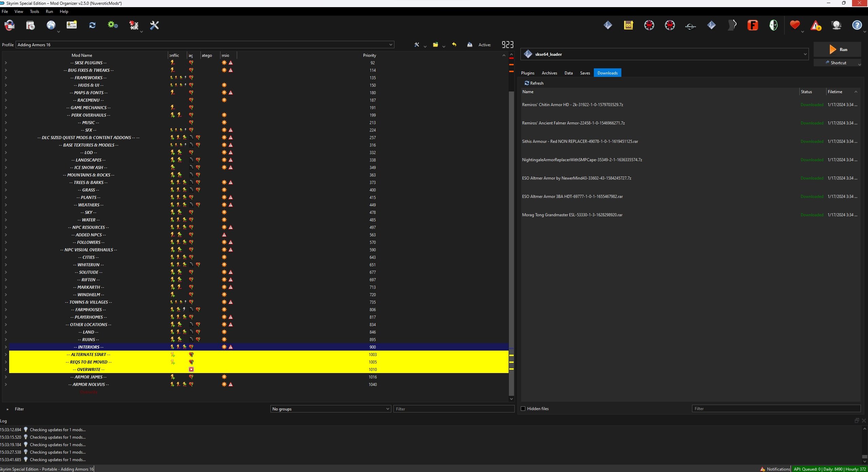Viewport: 868px width, 472px height.
Task: Click the yellow open-folder icon
Action: pos(435,45)
